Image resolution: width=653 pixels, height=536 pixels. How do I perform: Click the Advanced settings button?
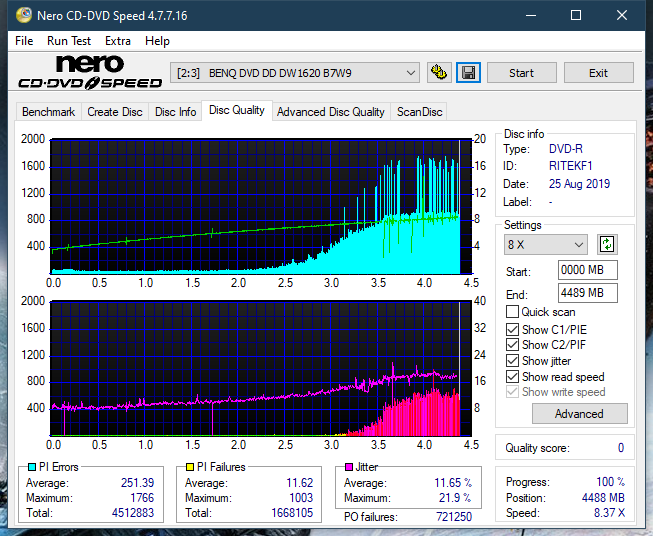click(x=579, y=414)
